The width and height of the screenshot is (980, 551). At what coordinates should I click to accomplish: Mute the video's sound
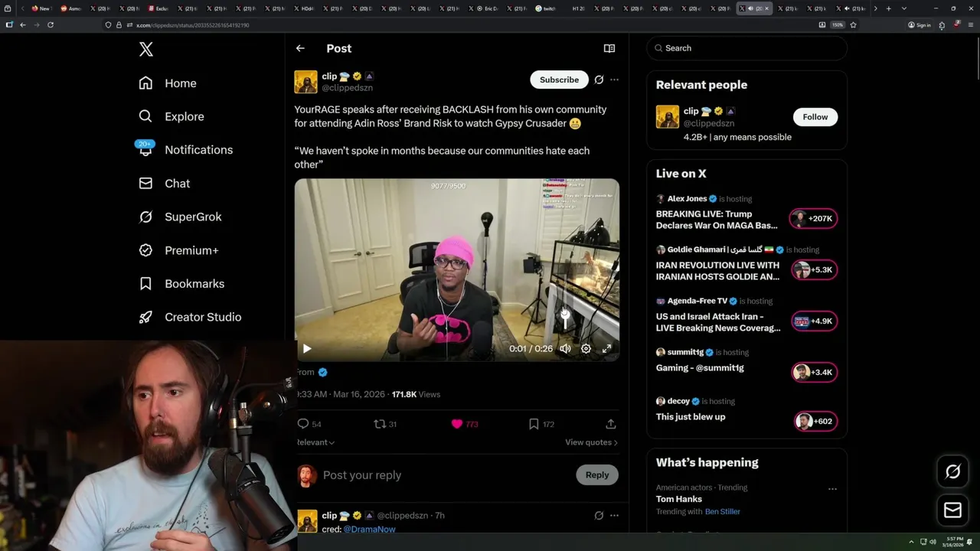click(565, 348)
